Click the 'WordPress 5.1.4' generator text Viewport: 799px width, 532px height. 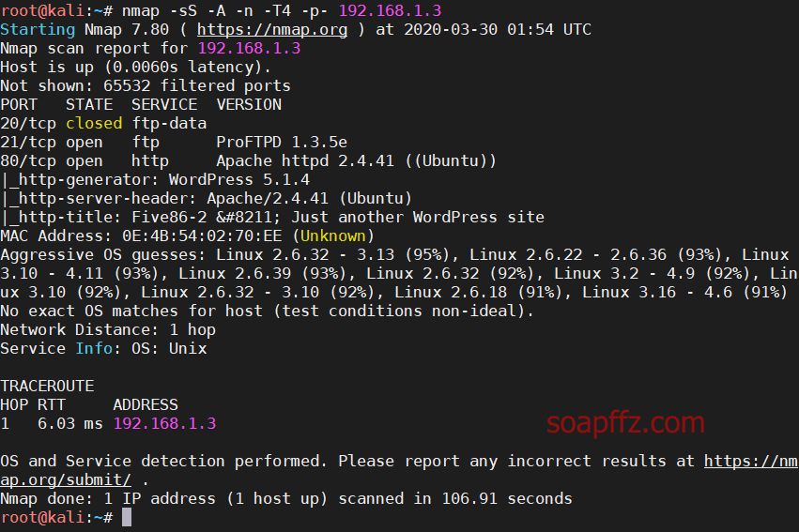(x=239, y=180)
